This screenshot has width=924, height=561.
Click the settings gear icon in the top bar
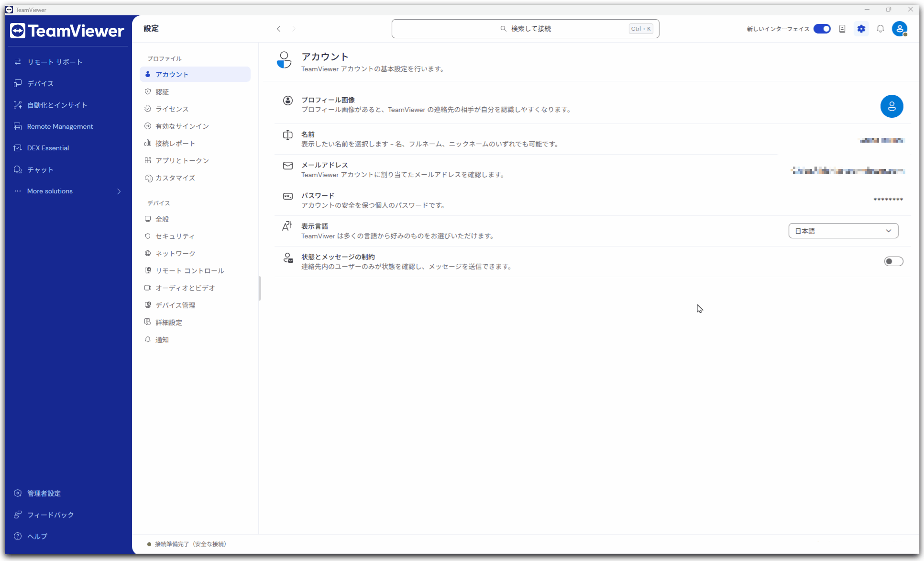coord(861,29)
